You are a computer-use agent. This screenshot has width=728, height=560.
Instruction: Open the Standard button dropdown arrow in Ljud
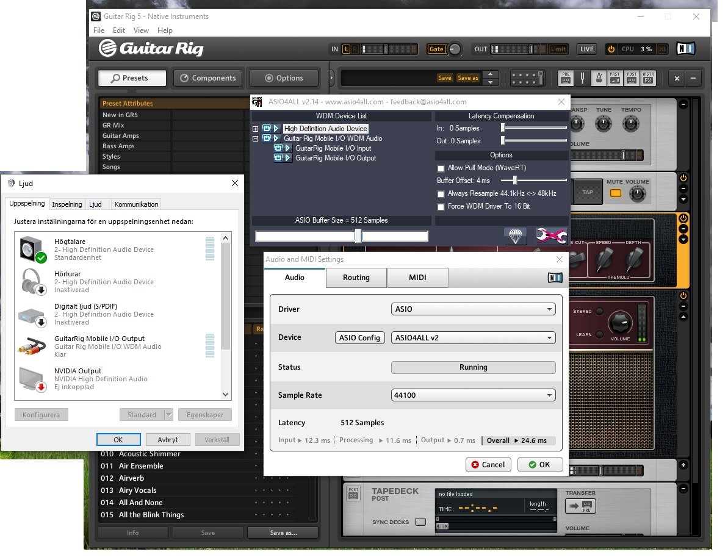tap(168, 415)
